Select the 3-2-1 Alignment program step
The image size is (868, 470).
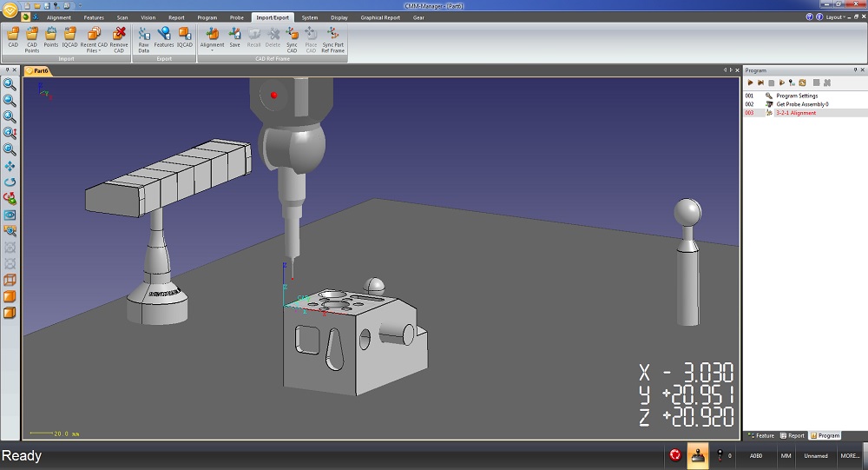(x=795, y=113)
